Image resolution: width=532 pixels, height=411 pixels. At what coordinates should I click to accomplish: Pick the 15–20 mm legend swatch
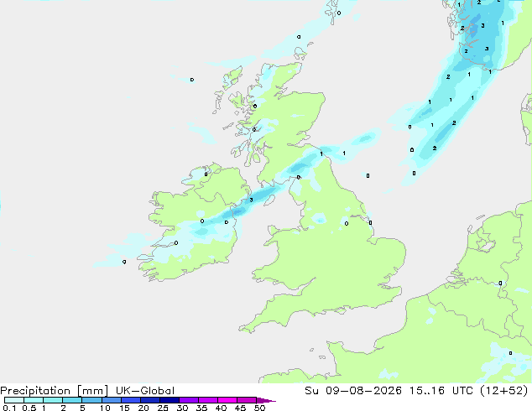pos(131,400)
